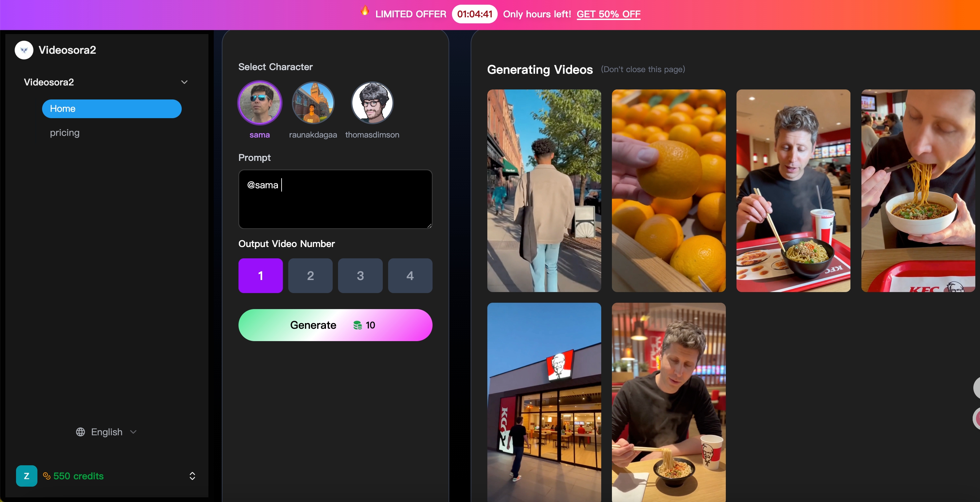Select the sama character avatar

[260, 103]
